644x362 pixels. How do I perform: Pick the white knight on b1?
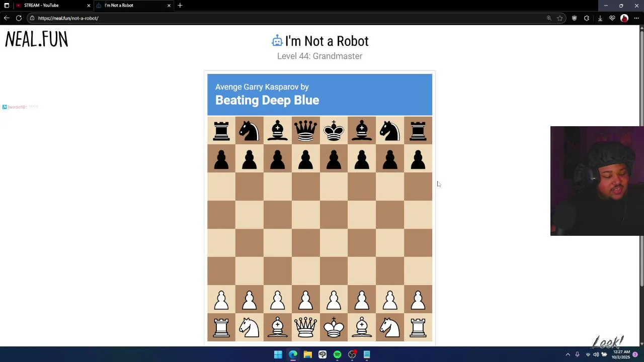(x=249, y=328)
